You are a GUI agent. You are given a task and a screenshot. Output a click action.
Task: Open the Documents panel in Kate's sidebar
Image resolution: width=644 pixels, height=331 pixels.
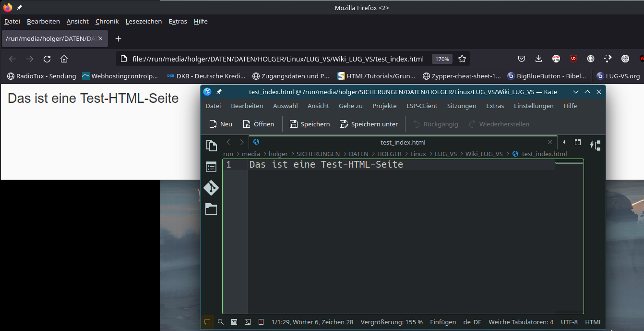(x=211, y=146)
